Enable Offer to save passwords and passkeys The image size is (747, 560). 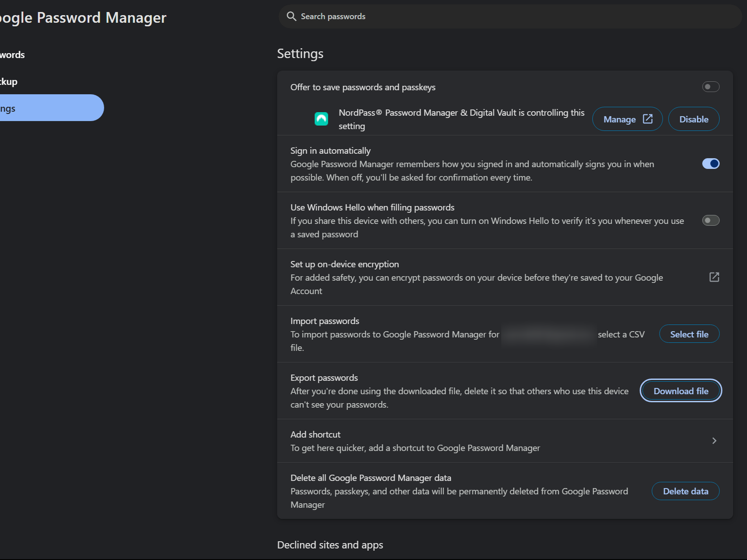tap(710, 86)
